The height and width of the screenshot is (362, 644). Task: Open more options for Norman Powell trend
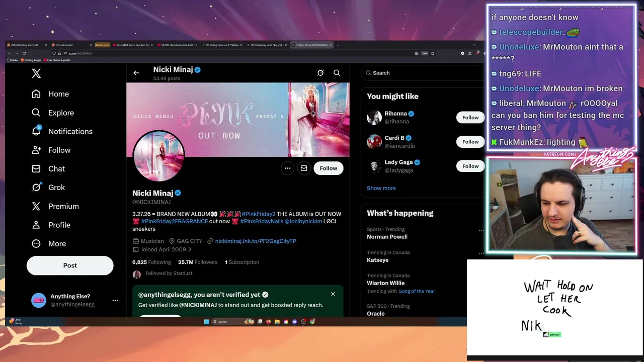[x=481, y=230]
